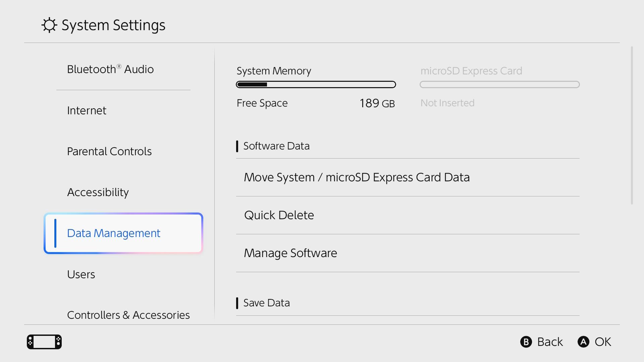Open Manage Software option

(408, 253)
